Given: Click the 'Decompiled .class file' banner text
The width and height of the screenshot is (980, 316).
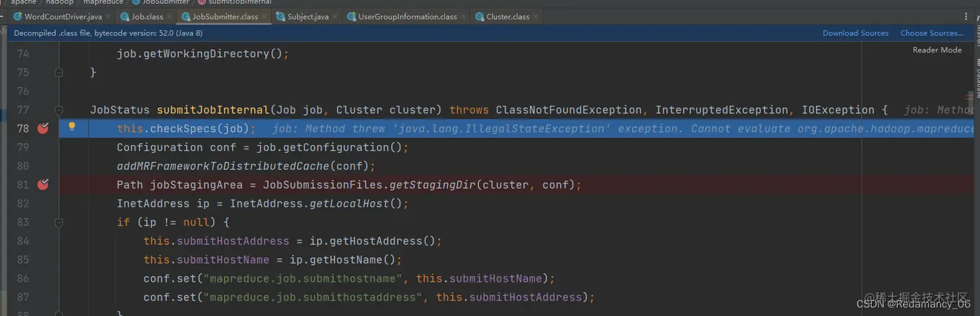Looking at the screenshot, I should point(108,33).
